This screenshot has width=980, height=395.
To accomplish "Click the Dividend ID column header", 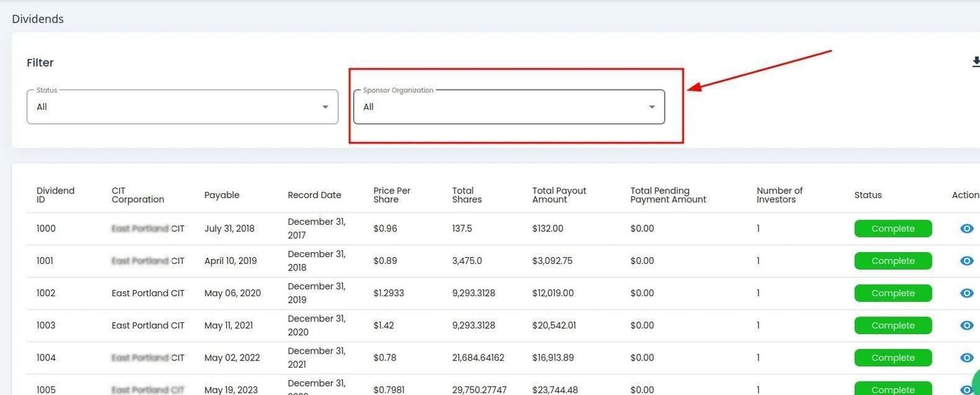I will click(55, 195).
